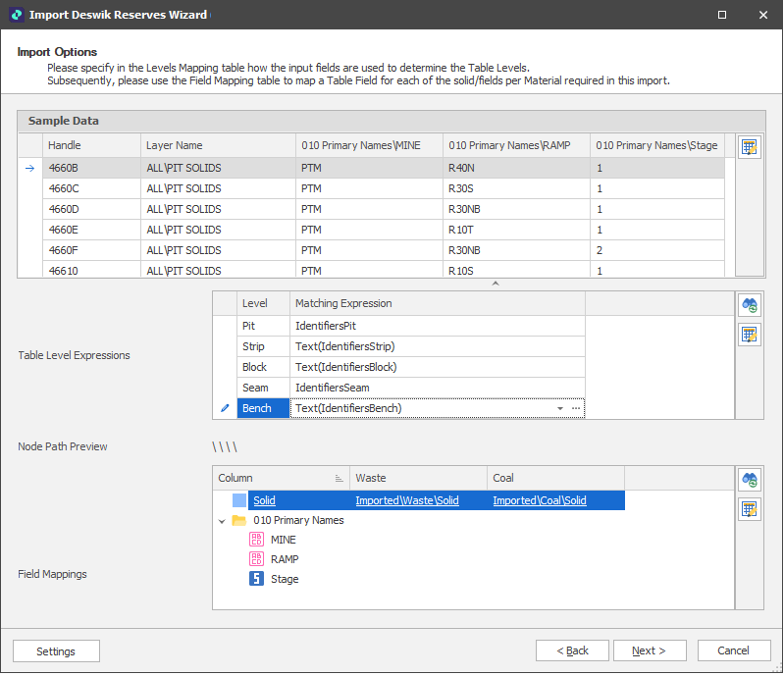Open the Bench matching expression dropdown

pos(560,408)
